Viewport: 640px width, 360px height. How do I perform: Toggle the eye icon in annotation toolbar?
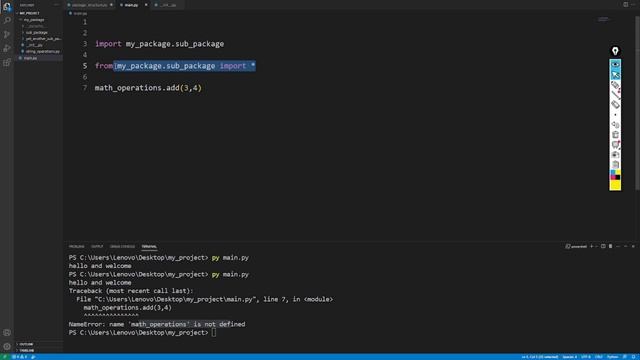pyautogui.click(x=615, y=64)
